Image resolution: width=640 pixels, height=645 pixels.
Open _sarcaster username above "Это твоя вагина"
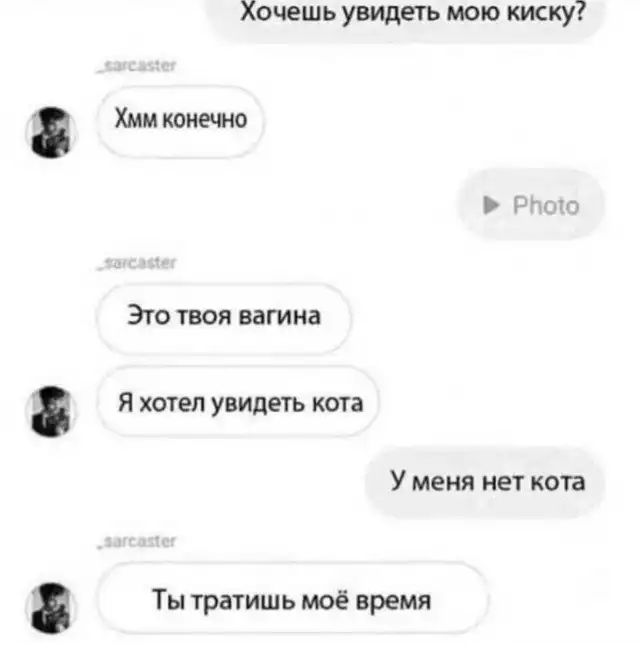pos(137,262)
